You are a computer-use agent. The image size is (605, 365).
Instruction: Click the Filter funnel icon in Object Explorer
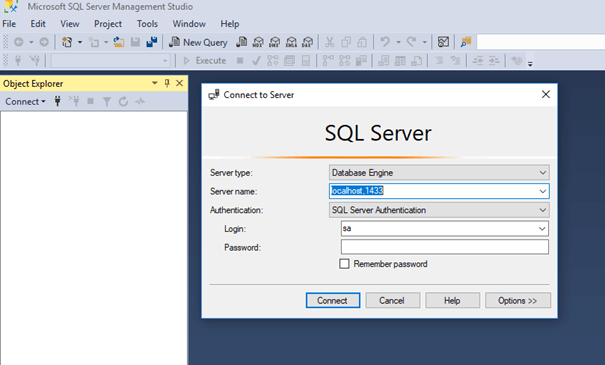(107, 101)
